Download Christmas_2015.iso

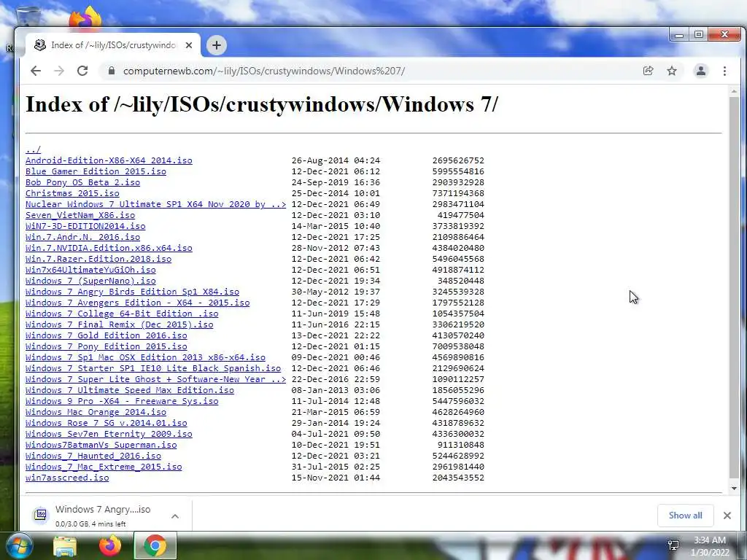[72, 193]
